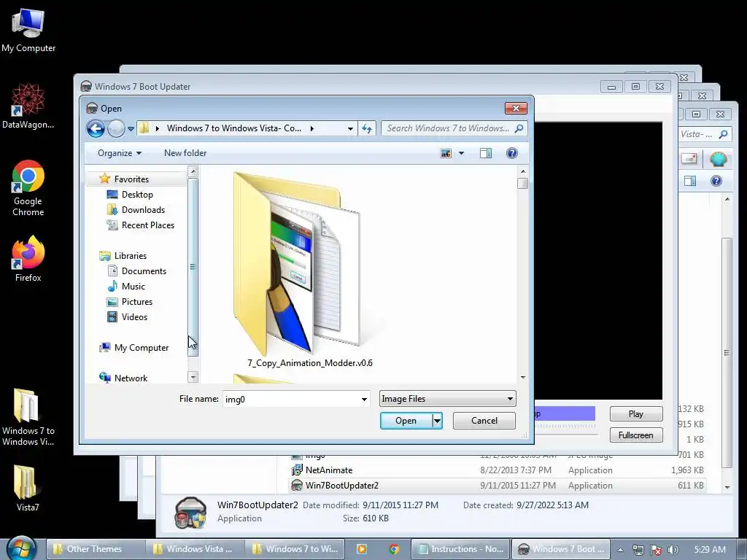
Task: Switch to the Other Themes taskbar window
Action: [x=94, y=549]
